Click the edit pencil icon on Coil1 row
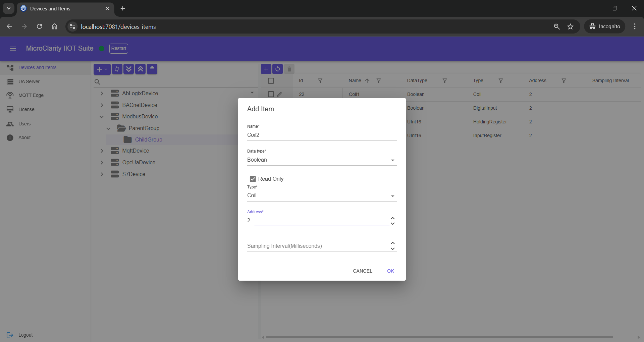Screen dimensions: 644x342 point(280,94)
